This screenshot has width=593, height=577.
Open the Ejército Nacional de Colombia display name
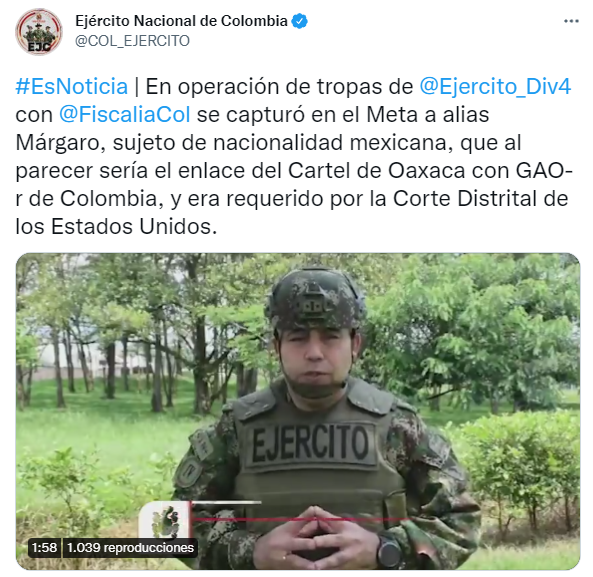click(x=181, y=21)
